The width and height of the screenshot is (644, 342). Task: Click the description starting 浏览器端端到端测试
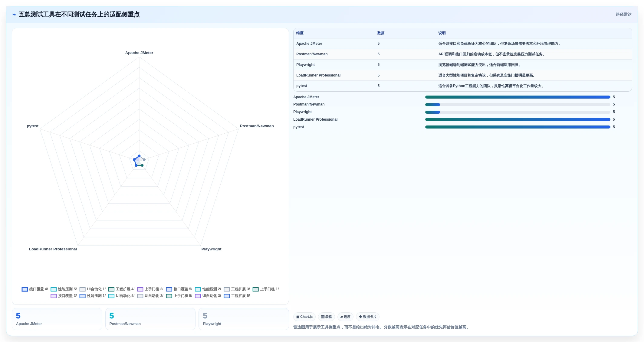(x=480, y=65)
